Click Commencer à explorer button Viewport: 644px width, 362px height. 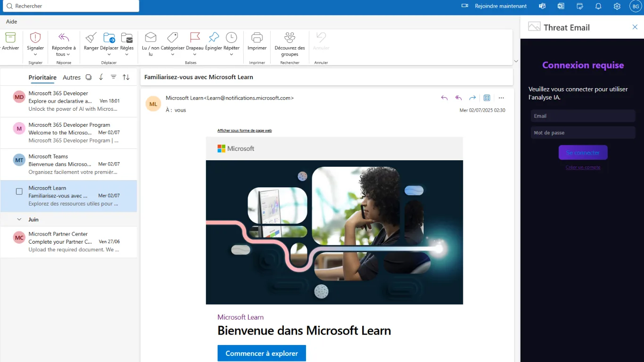coord(262,353)
